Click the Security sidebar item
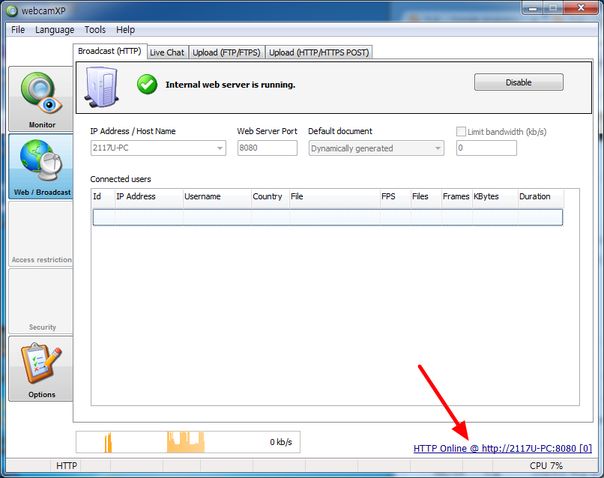This screenshot has width=604, height=478. [x=41, y=301]
